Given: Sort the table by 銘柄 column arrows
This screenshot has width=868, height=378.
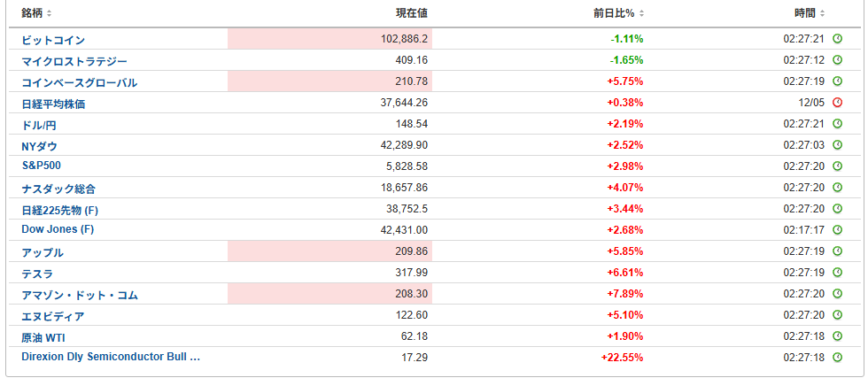Looking at the screenshot, I should [x=50, y=13].
